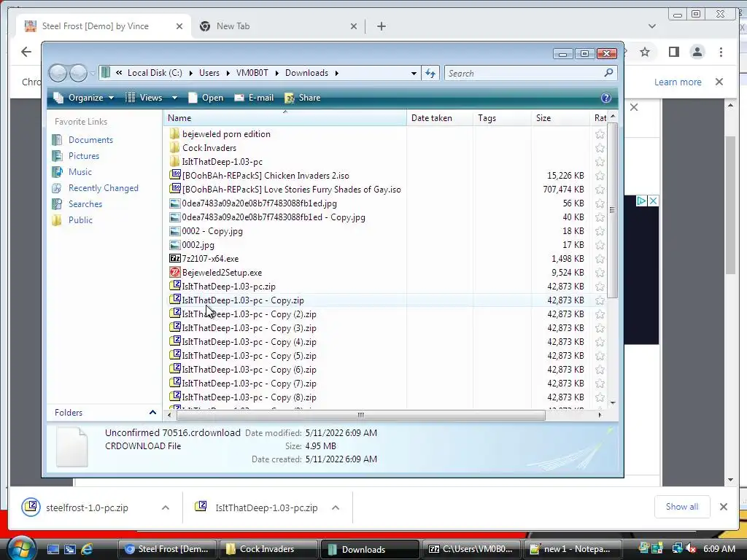
Task: Click the Open toolbar button
Action: click(x=205, y=98)
